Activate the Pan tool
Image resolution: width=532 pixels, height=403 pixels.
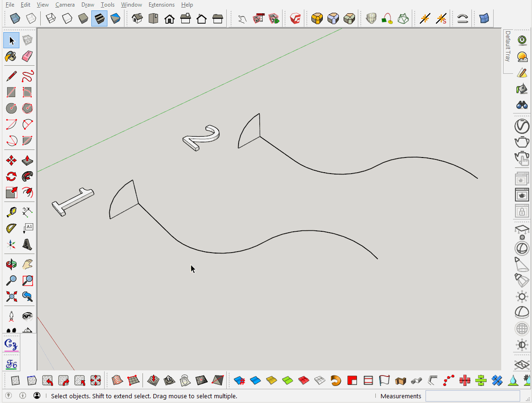pos(27,265)
